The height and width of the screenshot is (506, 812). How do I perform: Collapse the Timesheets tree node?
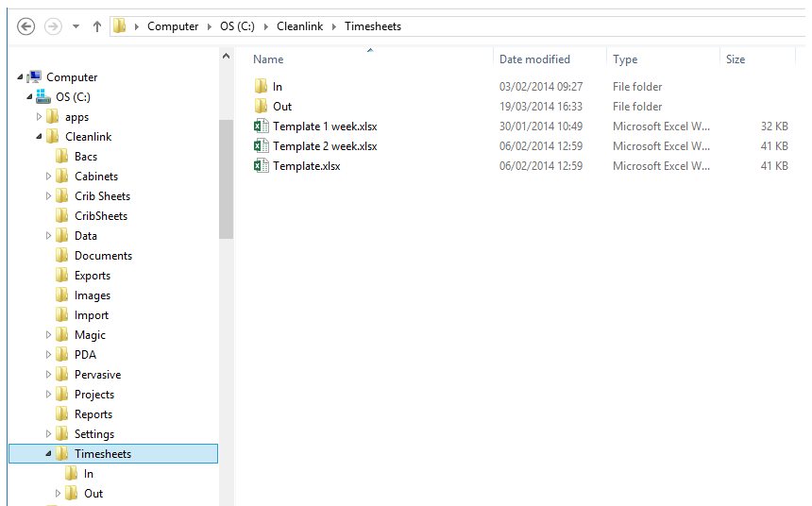coord(49,454)
